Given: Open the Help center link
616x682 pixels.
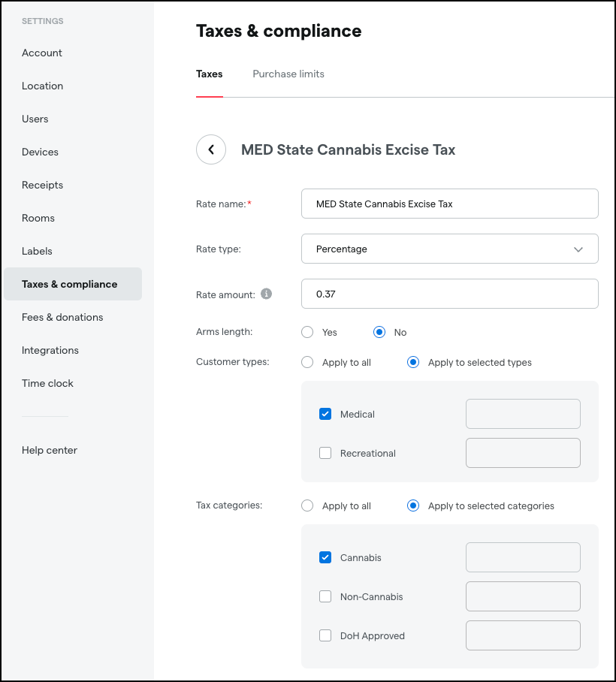Looking at the screenshot, I should coord(50,451).
